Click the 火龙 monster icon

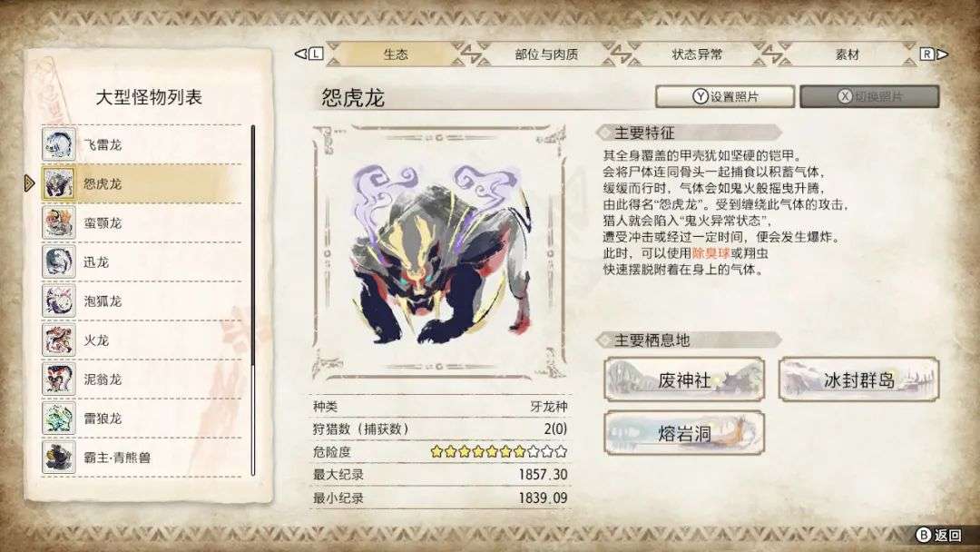58,340
